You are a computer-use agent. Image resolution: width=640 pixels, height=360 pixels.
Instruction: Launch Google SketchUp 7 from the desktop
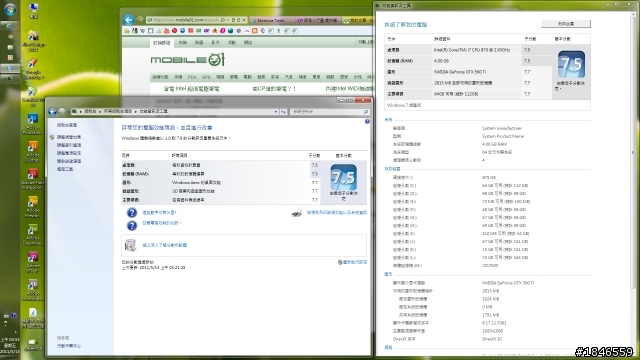[x=33, y=69]
